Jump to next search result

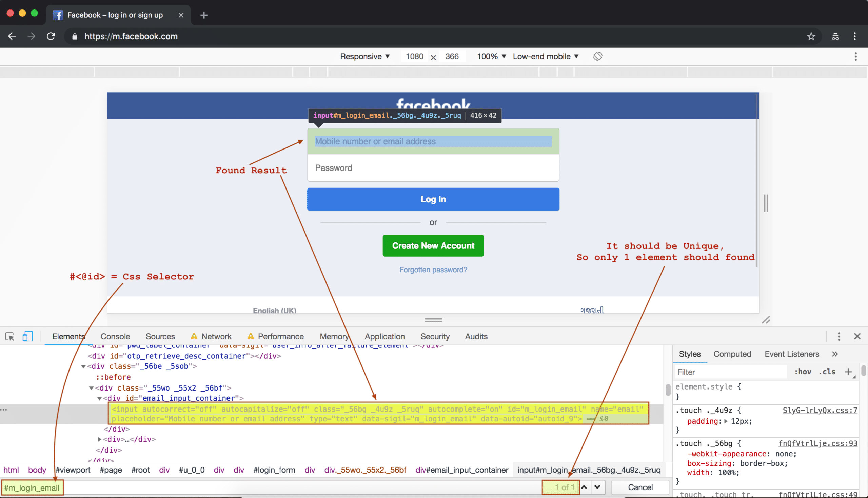pyautogui.click(x=597, y=487)
